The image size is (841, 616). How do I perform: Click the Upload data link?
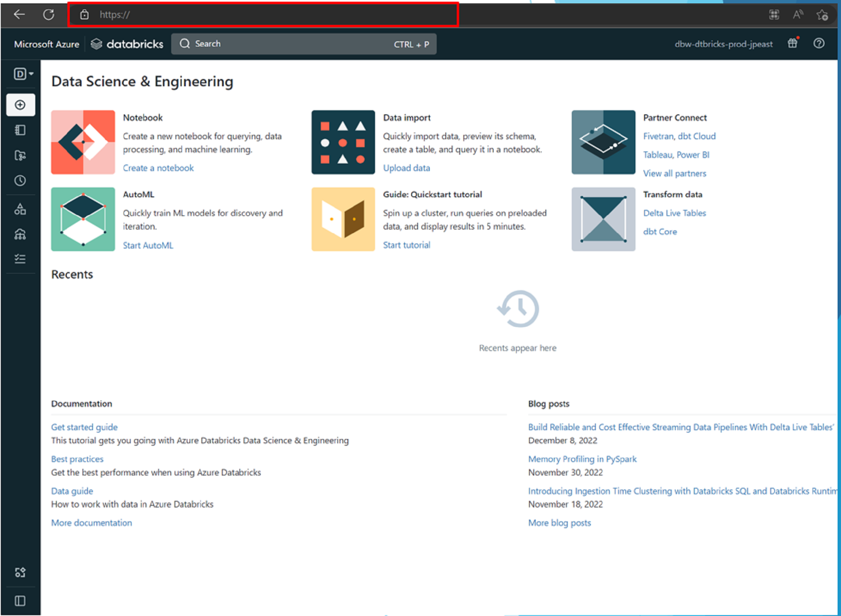(406, 168)
